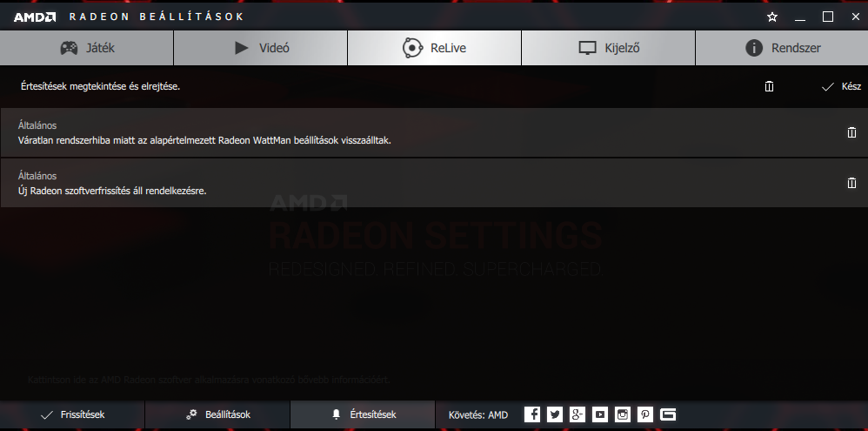Delete the Radeon software update notification

[x=852, y=183]
